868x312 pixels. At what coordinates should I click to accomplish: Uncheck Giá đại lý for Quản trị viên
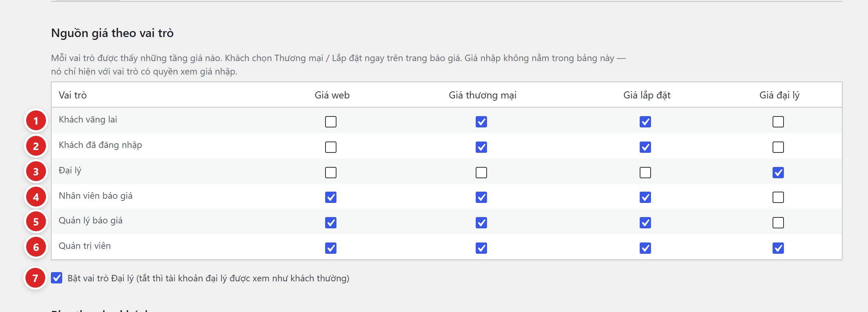point(778,248)
